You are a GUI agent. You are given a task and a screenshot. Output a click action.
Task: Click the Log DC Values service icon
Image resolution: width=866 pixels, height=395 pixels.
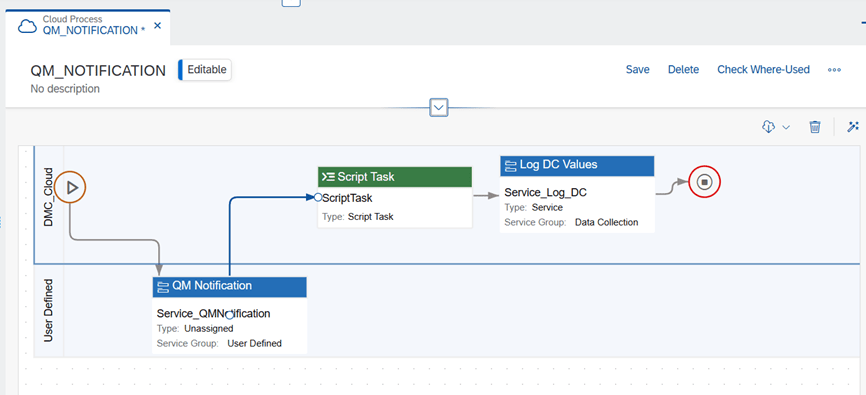[x=510, y=165]
